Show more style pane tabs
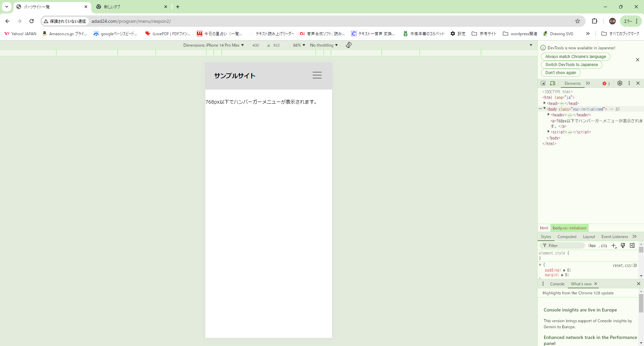The width and height of the screenshot is (644, 346). [635, 236]
